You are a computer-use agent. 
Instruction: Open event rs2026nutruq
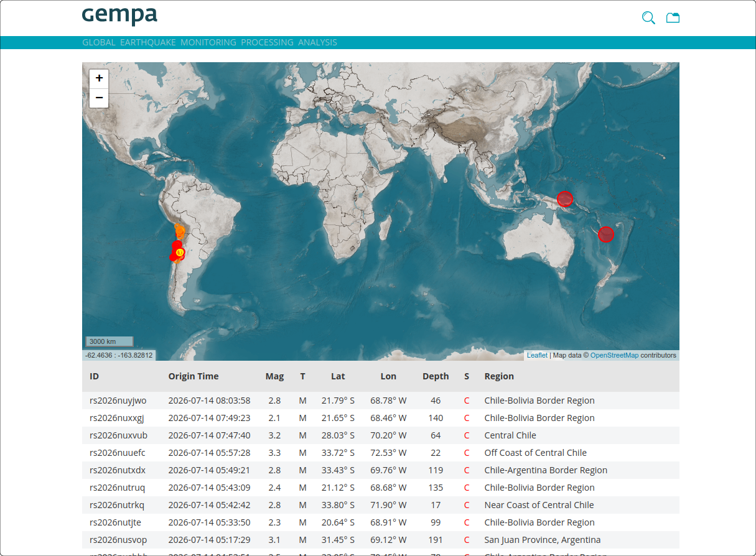point(117,488)
